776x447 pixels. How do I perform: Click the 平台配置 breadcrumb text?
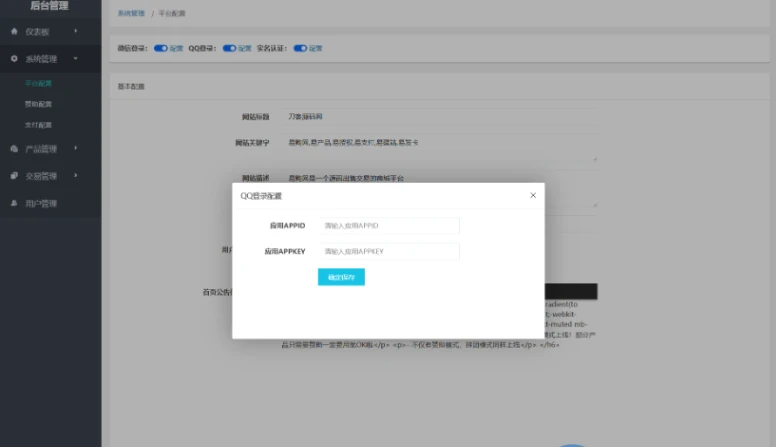[172, 13]
